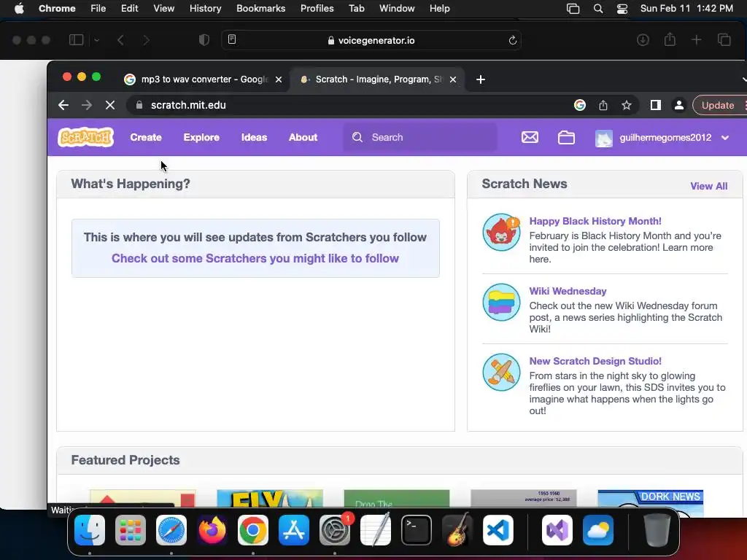The width and height of the screenshot is (747, 560).
Task: Open a new Chrome tab
Action: [x=481, y=79]
